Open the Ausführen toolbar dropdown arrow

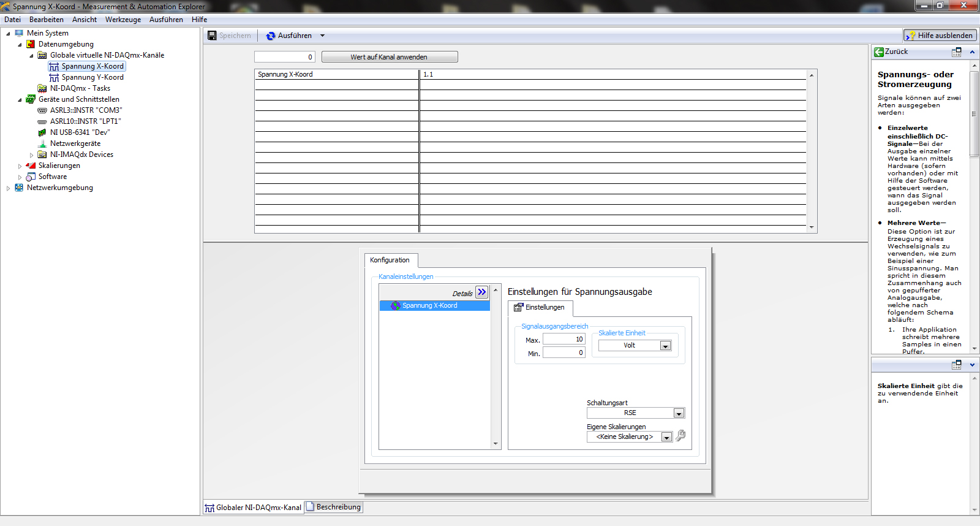tap(322, 36)
